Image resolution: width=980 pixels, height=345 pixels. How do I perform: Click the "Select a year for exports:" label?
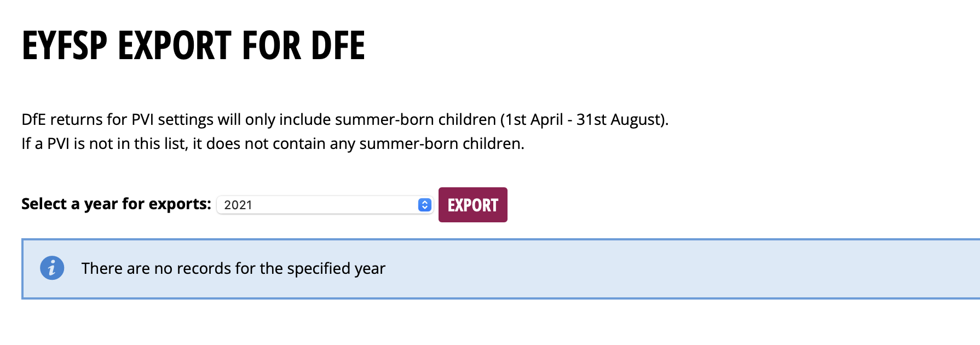(116, 204)
